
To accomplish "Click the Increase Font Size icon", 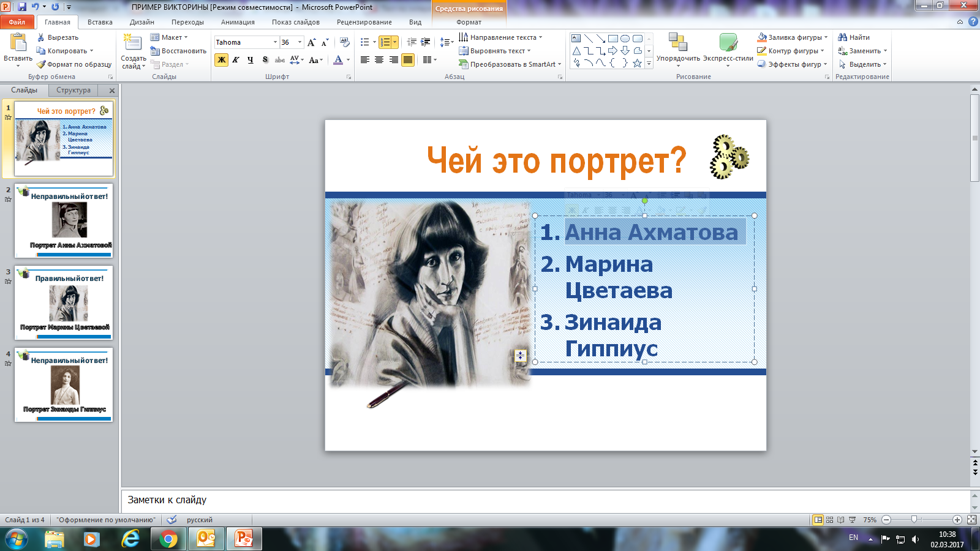I will click(x=311, y=42).
